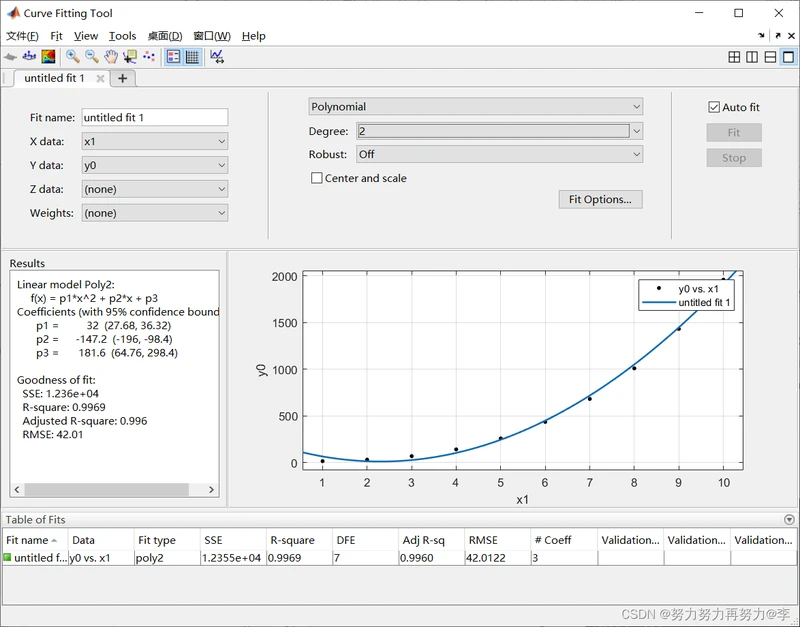The width and height of the screenshot is (800, 627).
Task: Open the View menu
Action: [86, 36]
